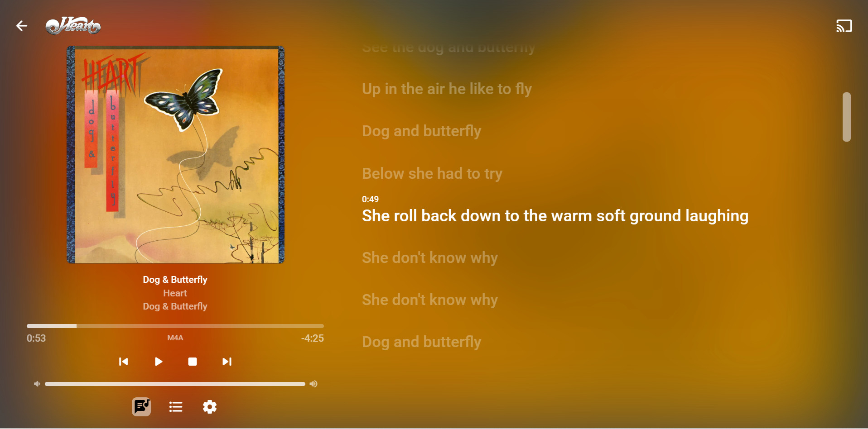Seek within the song progress bar
This screenshot has width=868, height=429.
[175, 326]
